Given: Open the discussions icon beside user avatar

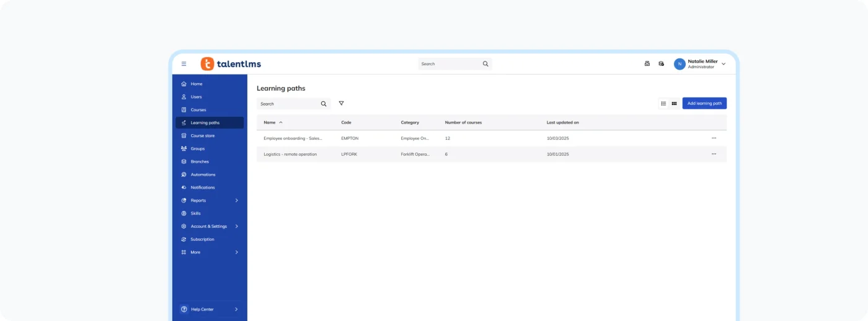Looking at the screenshot, I should point(662,63).
